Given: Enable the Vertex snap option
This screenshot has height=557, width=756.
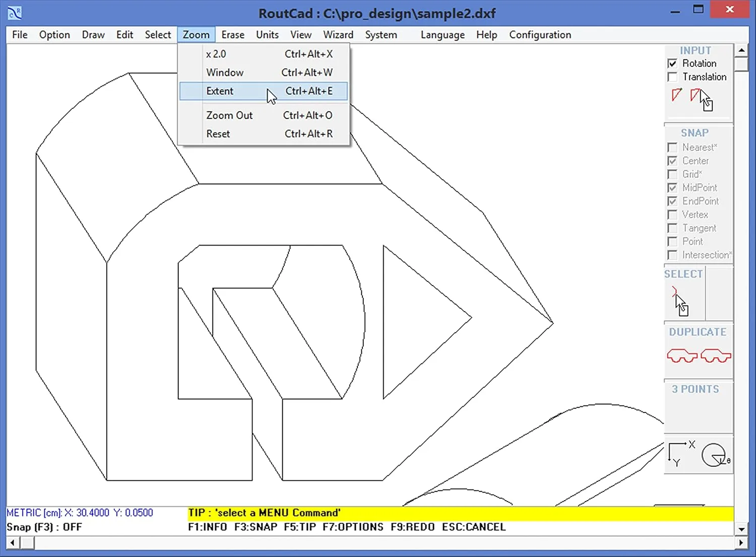Looking at the screenshot, I should click(x=672, y=215).
